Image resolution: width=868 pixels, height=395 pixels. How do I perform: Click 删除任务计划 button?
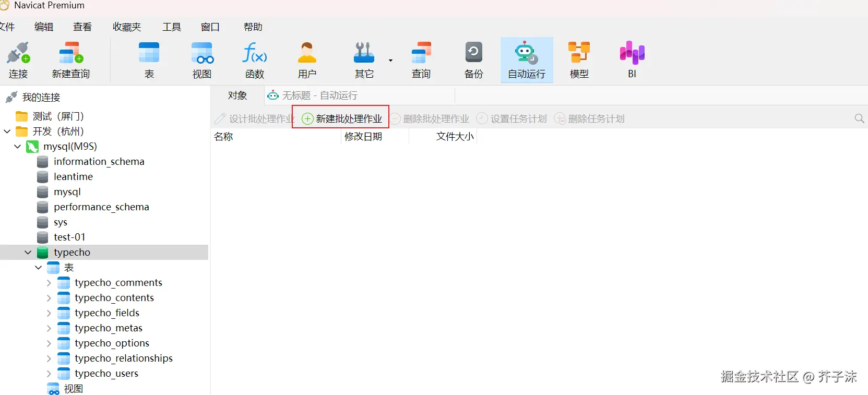point(589,119)
